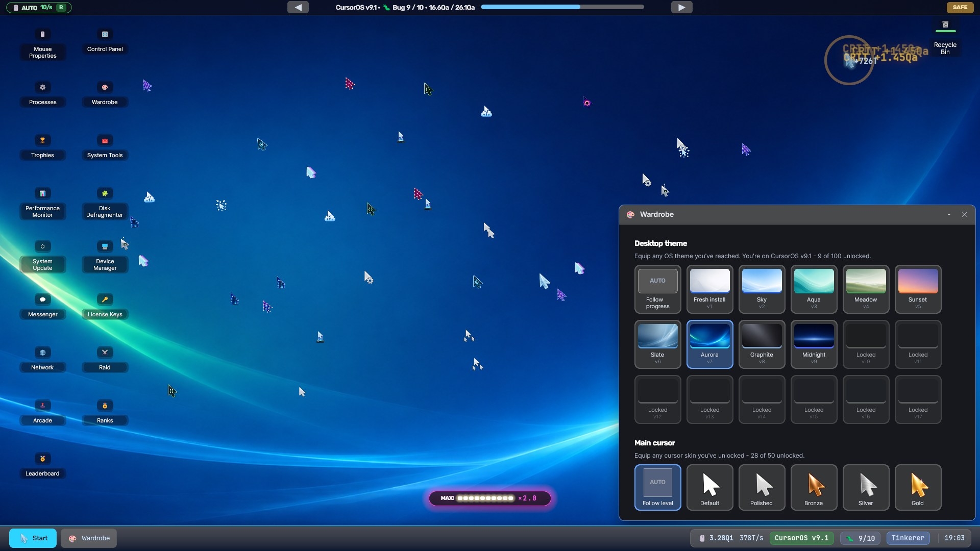Minimize the Wardrobe window
Image resolution: width=980 pixels, height=551 pixels.
[949, 215]
